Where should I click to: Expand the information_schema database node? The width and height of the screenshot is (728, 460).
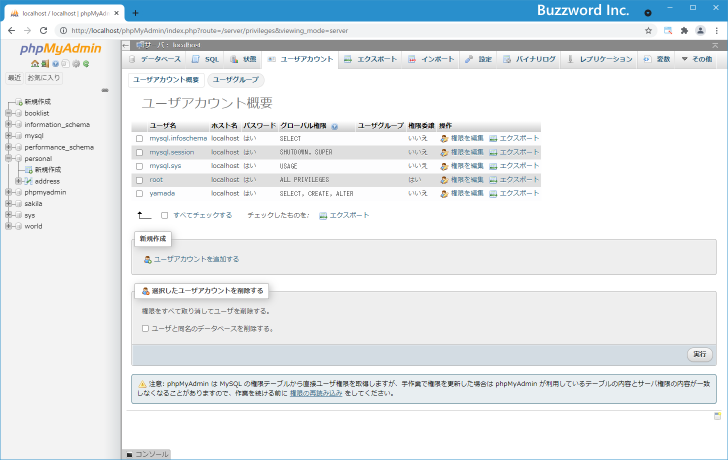click(x=8, y=124)
